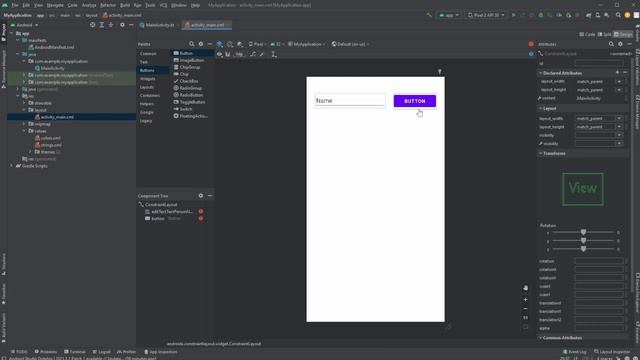Select Layouts category in Palette
Viewport: 640px width, 360px height.
(x=147, y=87)
